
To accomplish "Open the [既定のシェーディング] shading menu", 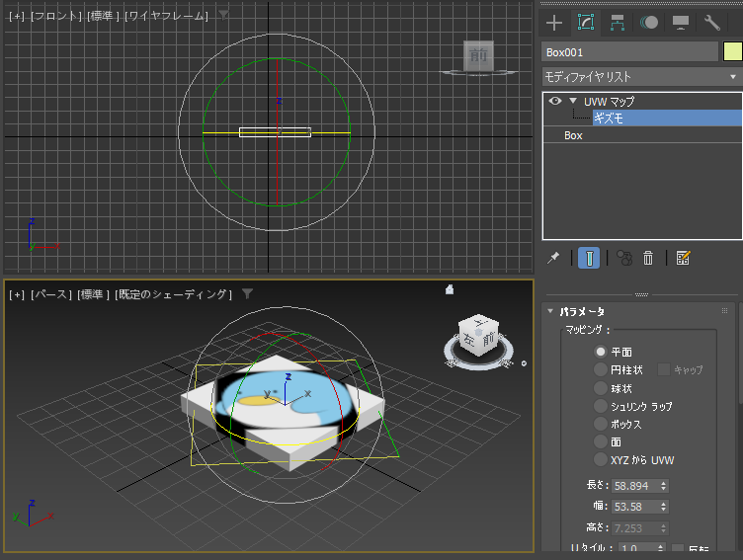I will (174, 294).
